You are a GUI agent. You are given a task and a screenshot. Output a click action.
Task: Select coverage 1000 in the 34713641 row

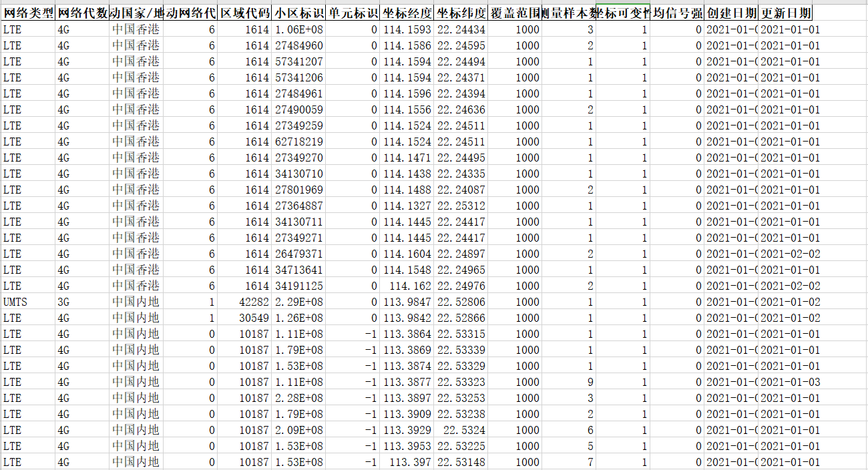[x=515, y=270]
